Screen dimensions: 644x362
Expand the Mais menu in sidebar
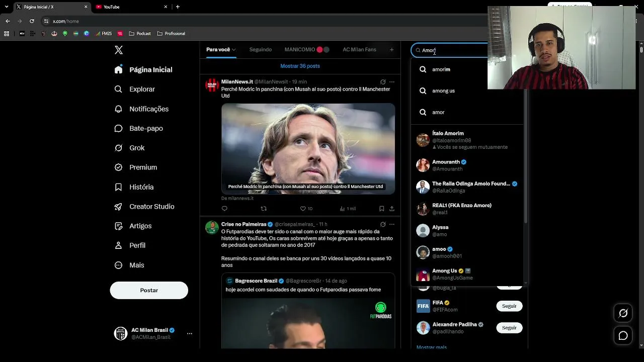(x=130, y=265)
